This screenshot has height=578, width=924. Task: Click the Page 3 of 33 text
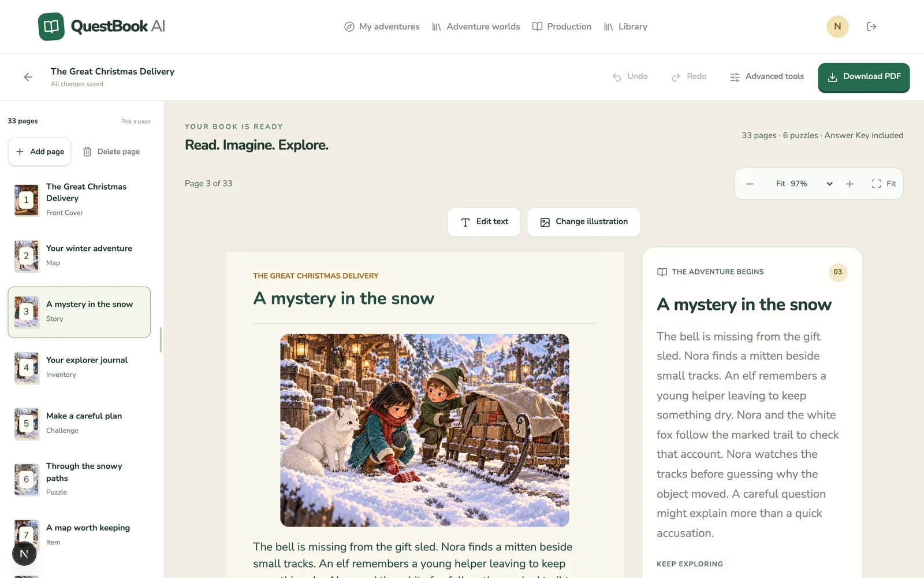coord(208,183)
